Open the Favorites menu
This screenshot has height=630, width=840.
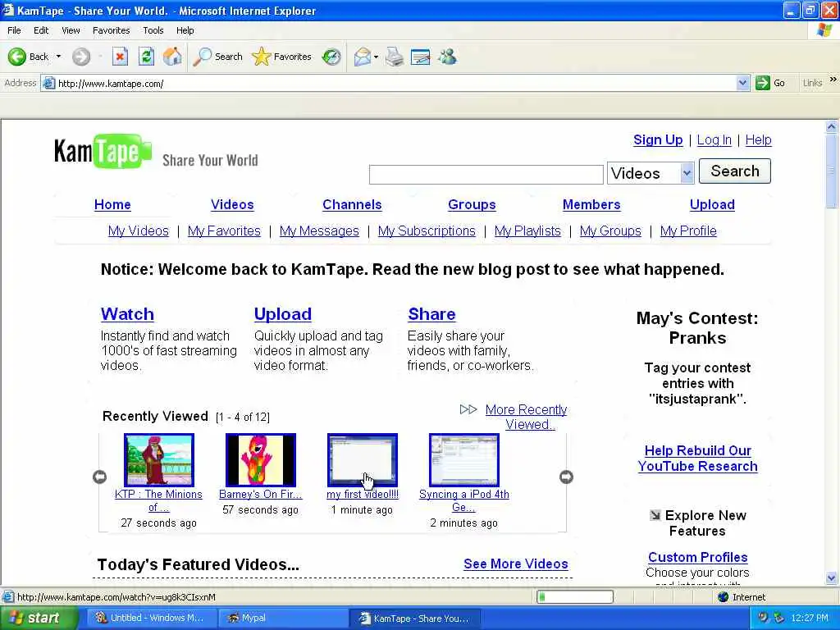(111, 30)
